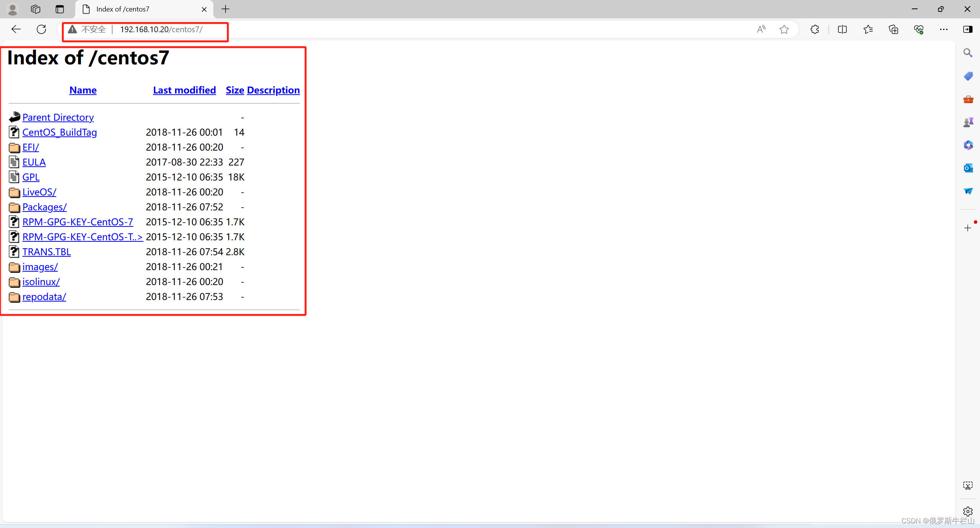Image resolution: width=980 pixels, height=528 pixels.
Task: Open Settings and more menu
Action: coord(944,29)
